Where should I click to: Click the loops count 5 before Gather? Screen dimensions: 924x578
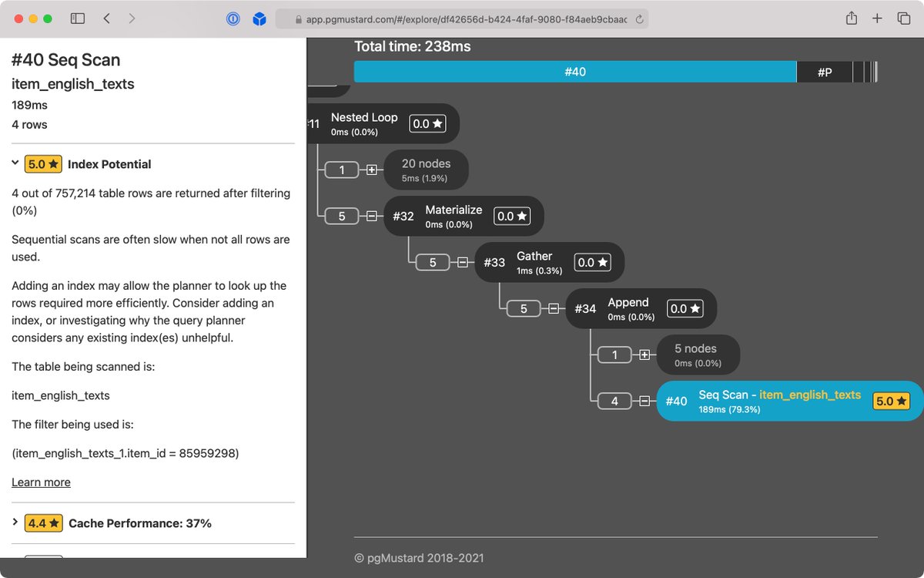[x=433, y=262]
